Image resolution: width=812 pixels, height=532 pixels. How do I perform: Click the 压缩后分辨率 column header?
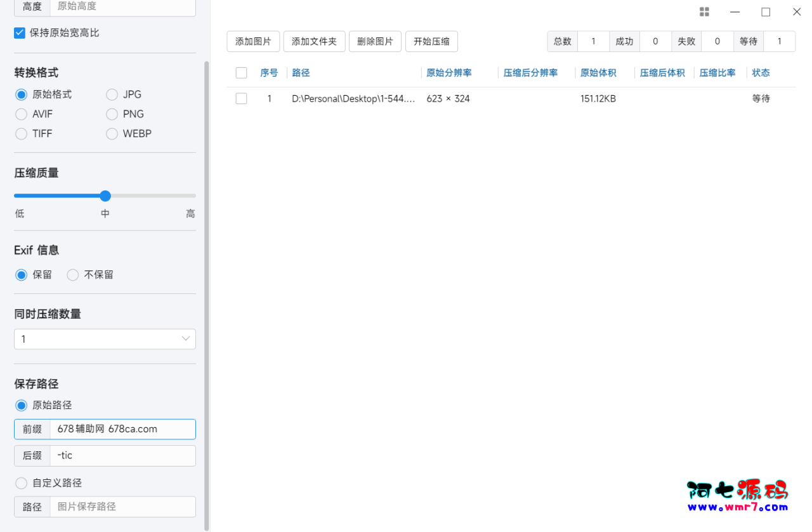click(530, 73)
